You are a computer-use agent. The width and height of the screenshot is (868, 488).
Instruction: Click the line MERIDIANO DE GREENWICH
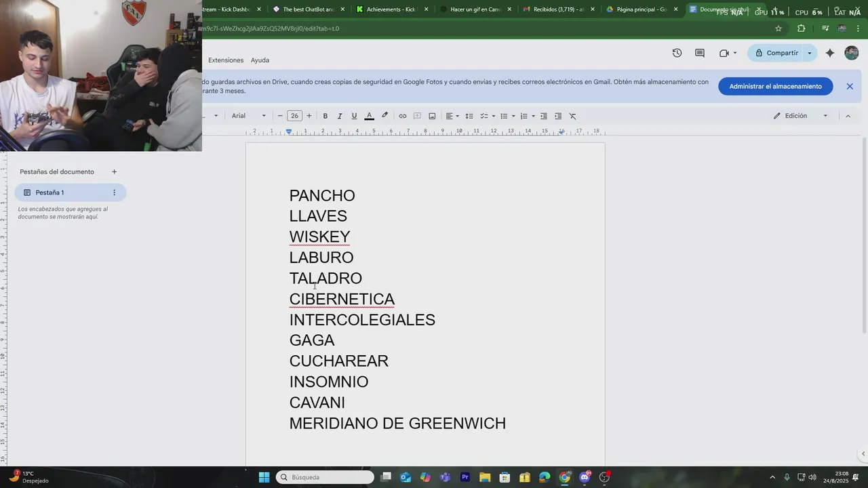pyautogui.click(x=397, y=423)
